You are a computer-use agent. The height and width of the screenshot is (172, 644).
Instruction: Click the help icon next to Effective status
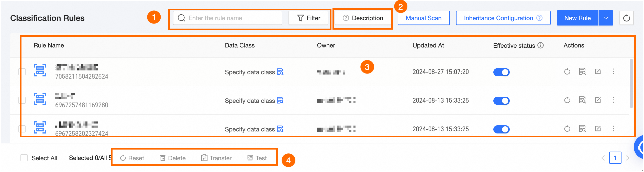click(541, 45)
